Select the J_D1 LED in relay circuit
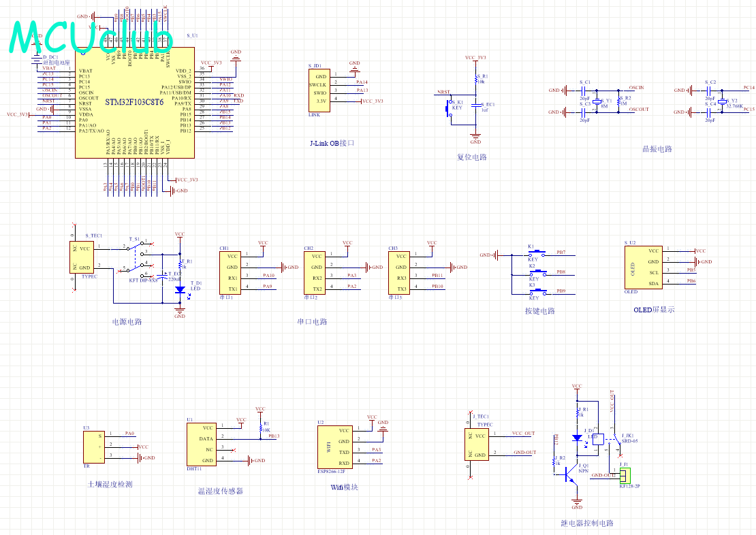 [x=577, y=438]
